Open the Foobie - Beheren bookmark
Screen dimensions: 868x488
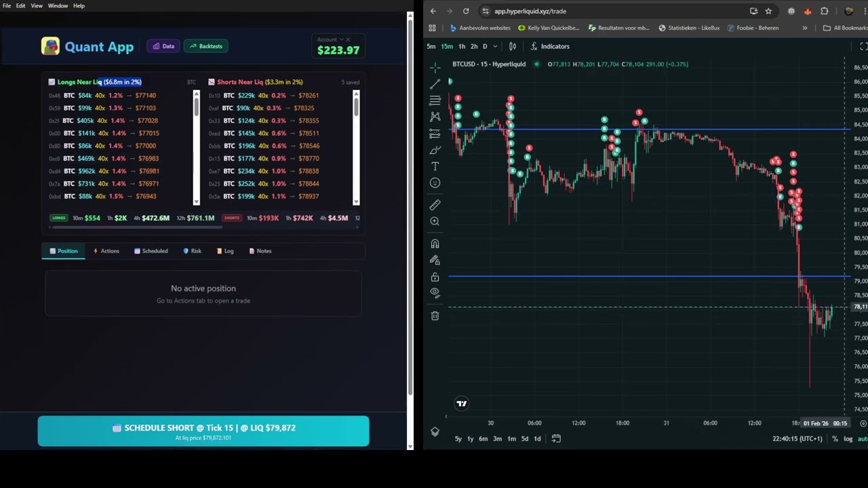[752, 28]
